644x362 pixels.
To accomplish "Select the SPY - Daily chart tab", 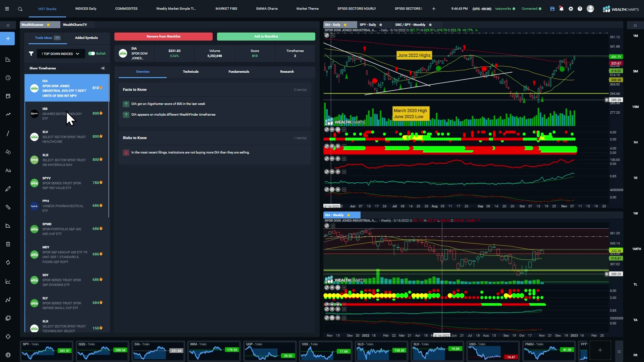I will [371, 25].
